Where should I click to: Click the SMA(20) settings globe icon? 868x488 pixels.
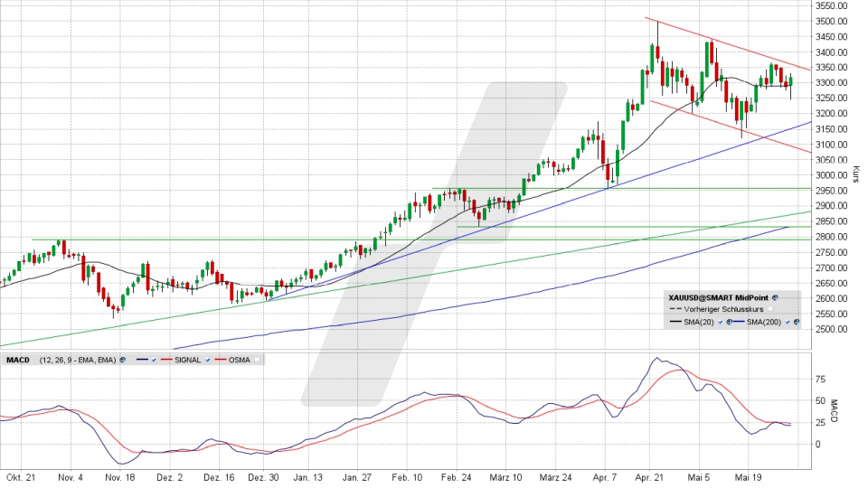coord(729,322)
